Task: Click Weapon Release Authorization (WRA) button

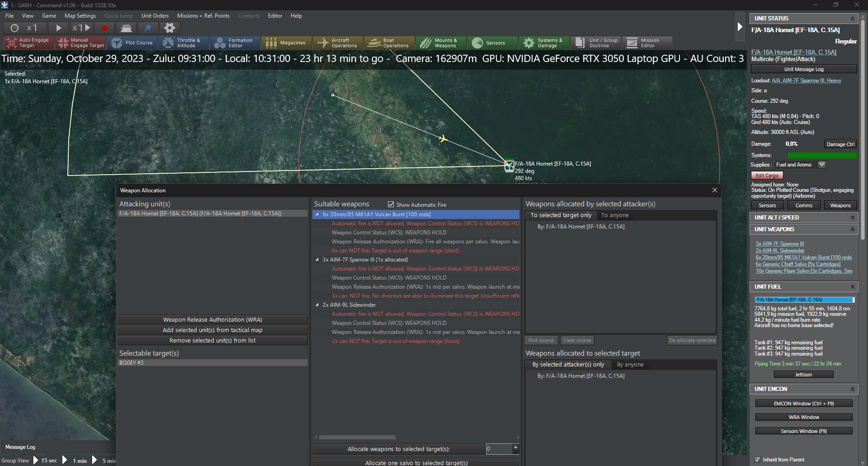Action: (x=212, y=320)
